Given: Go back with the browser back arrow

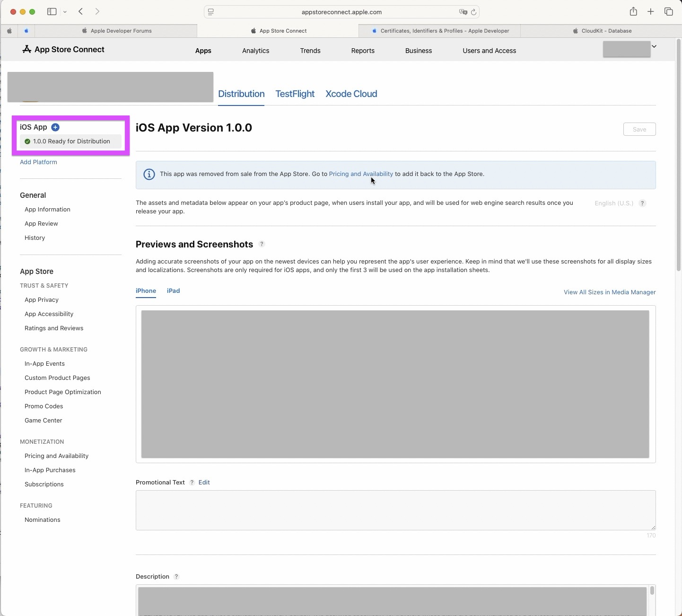Looking at the screenshot, I should pos(81,12).
